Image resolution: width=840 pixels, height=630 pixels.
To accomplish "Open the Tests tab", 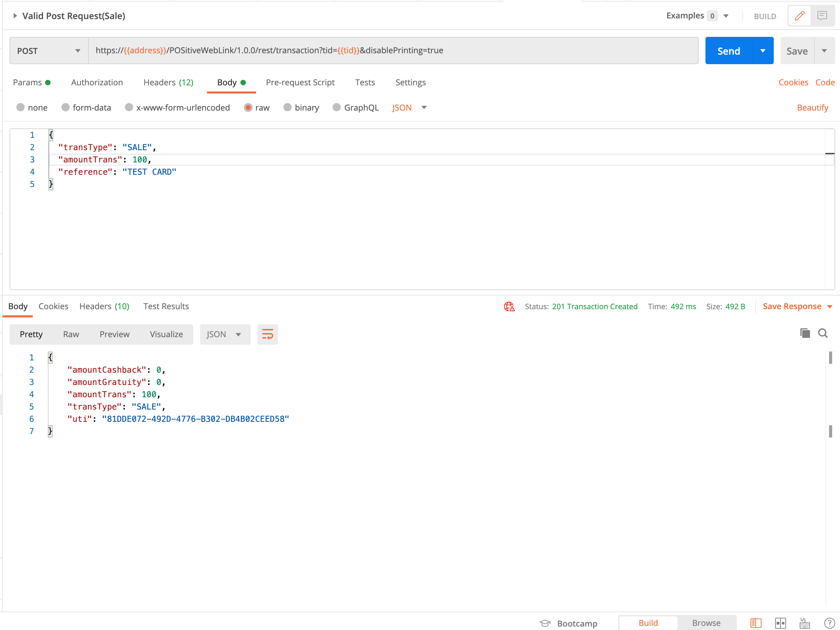I will [365, 82].
